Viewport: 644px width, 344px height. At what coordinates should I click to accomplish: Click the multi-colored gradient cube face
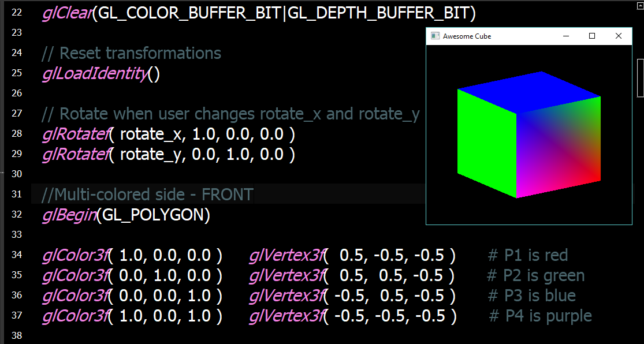[559, 147]
